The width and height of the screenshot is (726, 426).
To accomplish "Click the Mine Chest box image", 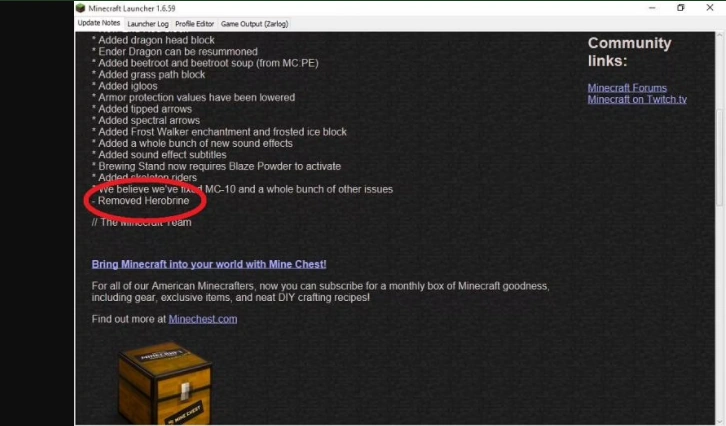I will click(x=166, y=382).
